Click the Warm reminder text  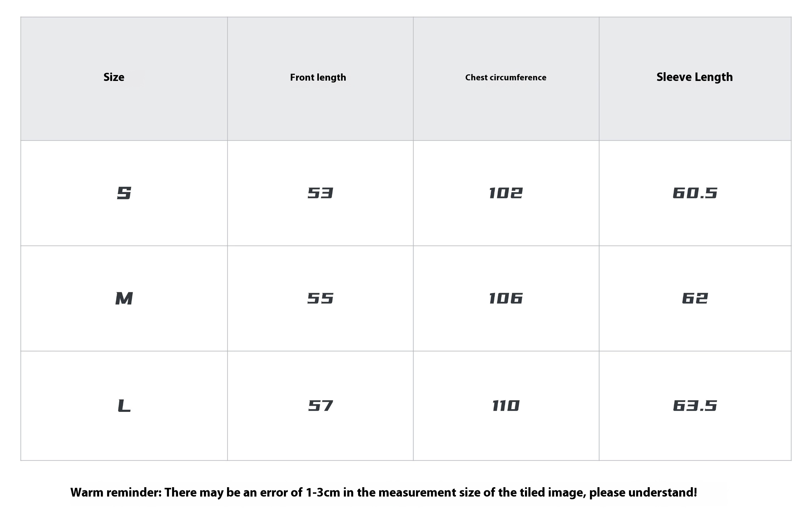(x=384, y=492)
